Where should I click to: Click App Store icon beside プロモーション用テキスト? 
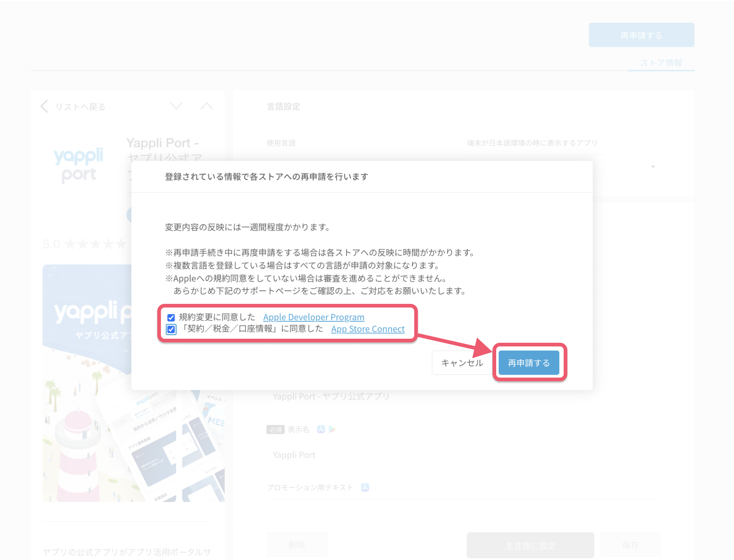click(365, 487)
